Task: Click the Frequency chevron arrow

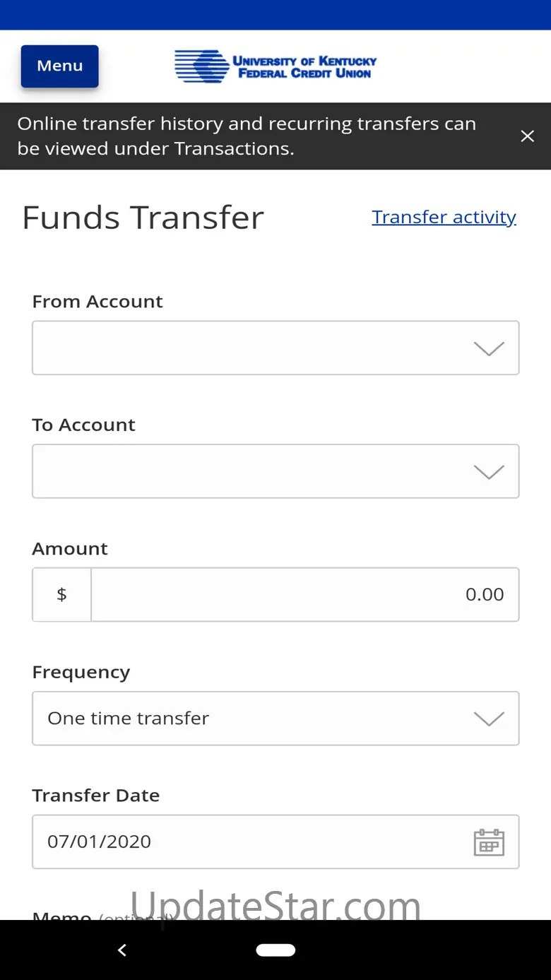Action: pyautogui.click(x=489, y=719)
